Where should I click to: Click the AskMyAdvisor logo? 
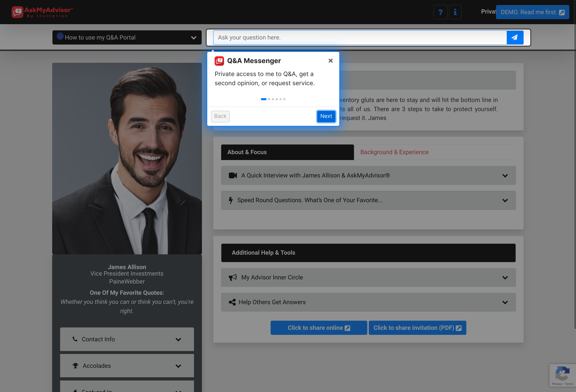[42, 12]
